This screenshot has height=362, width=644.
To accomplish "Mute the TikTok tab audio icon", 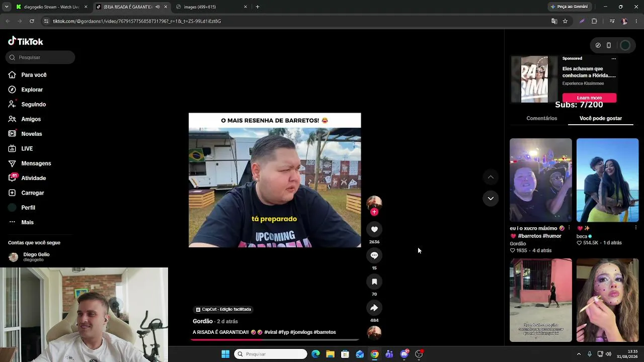I will pyautogui.click(x=157, y=7).
